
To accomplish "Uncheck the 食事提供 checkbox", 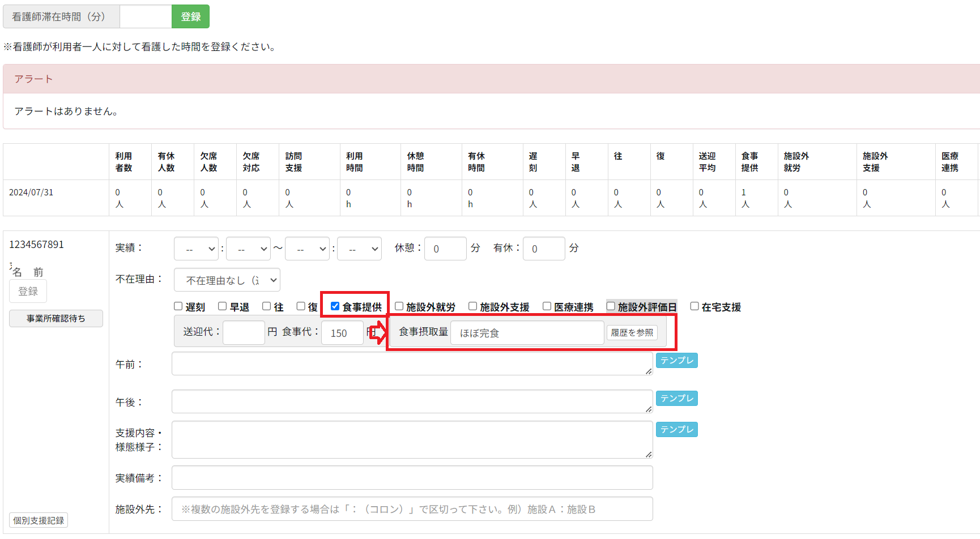I will 335,306.
